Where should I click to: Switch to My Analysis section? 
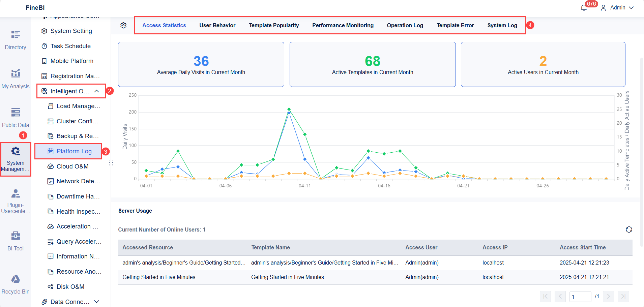click(x=15, y=78)
